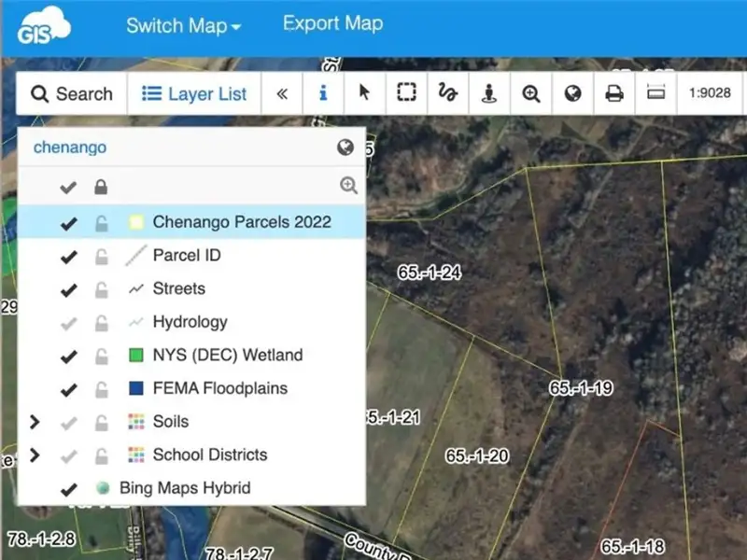747x560 pixels.
Task: Open the street view person tool
Action: click(489, 94)
